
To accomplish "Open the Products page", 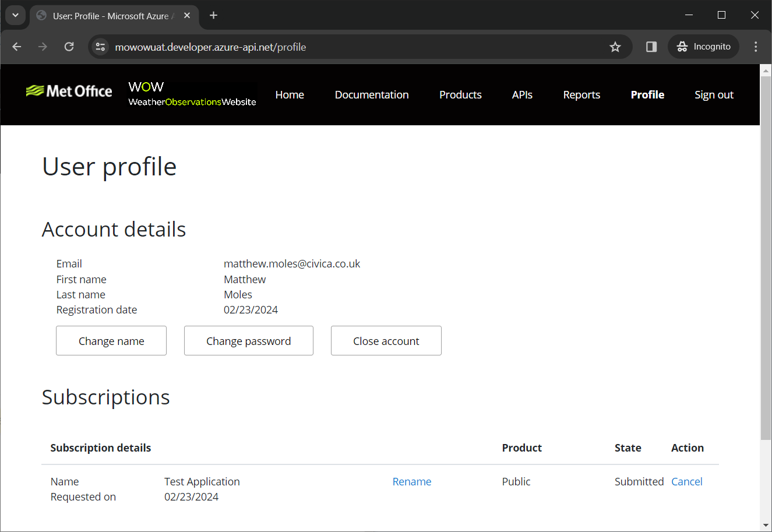I will 460,94.
